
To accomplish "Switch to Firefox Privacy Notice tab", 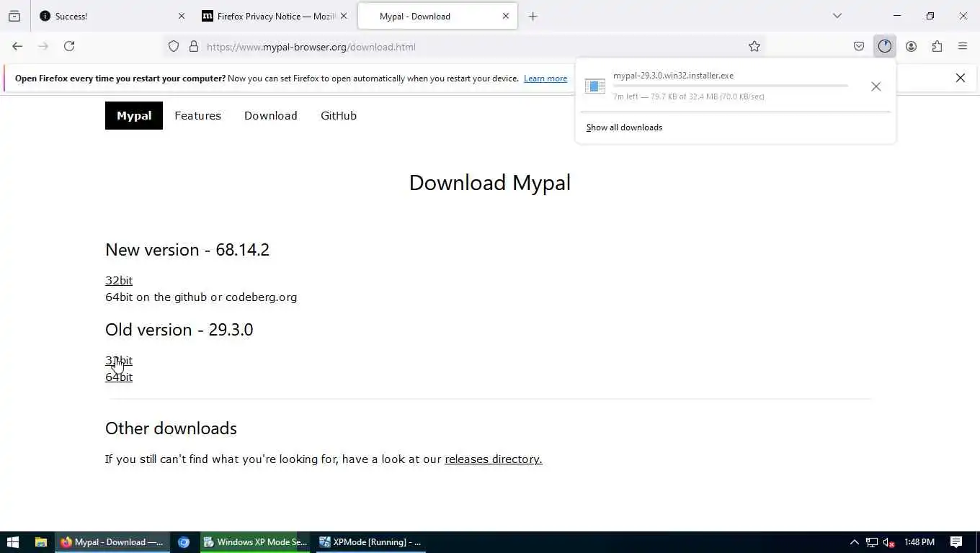I will tap(275, 16).
